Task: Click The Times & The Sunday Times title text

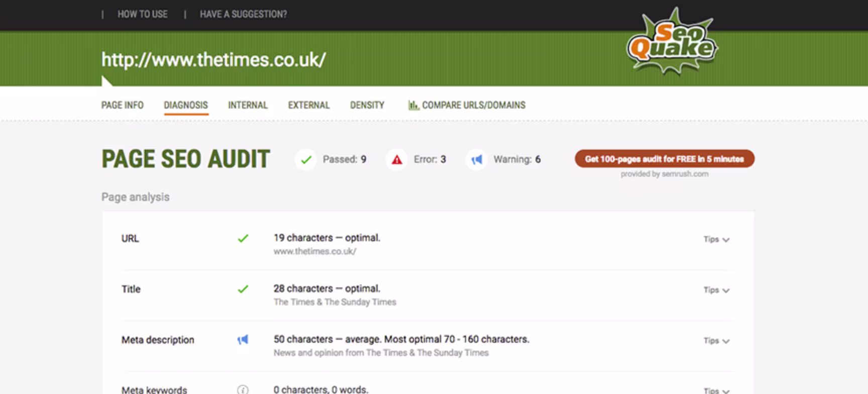Action: pyautogui.click(x=335, y=302)
